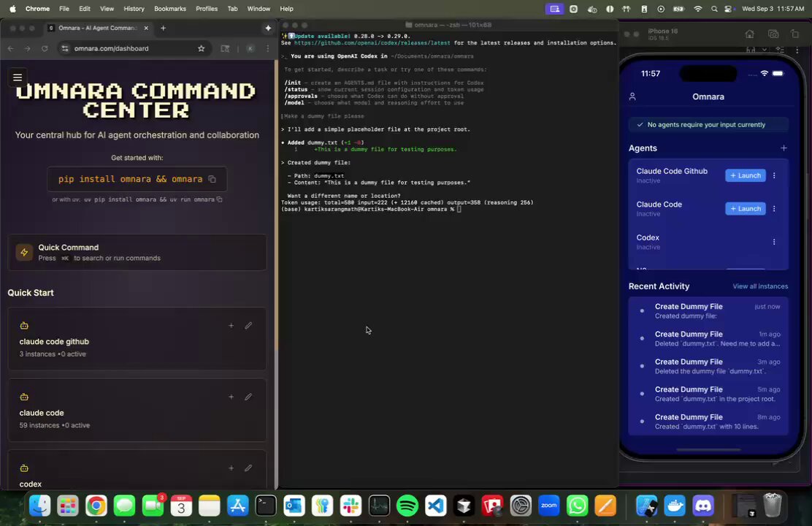Open Codex agent options menu
Screen dimensions: 812x526
pos(774,242)
